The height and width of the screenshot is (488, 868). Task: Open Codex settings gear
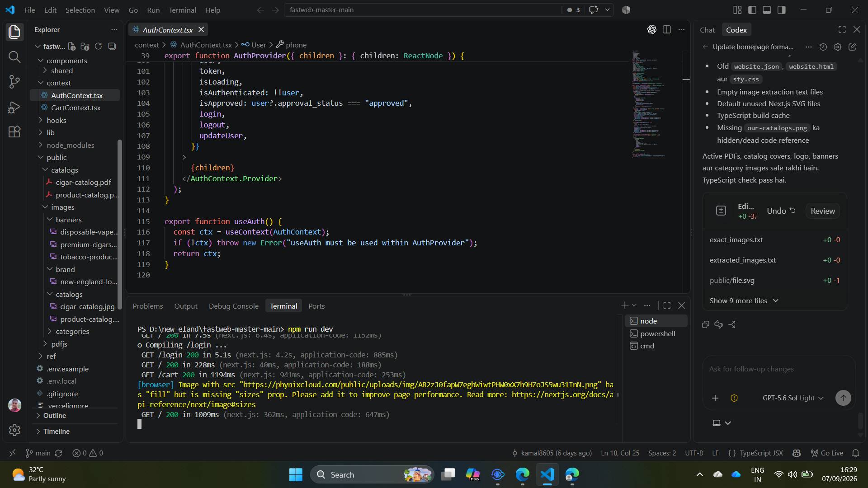838,47
